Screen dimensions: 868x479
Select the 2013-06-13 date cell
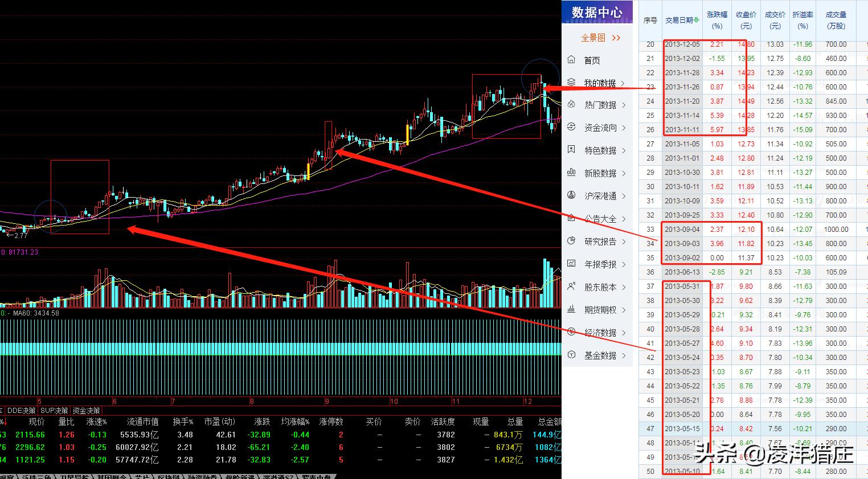click(x=682, y=272)
